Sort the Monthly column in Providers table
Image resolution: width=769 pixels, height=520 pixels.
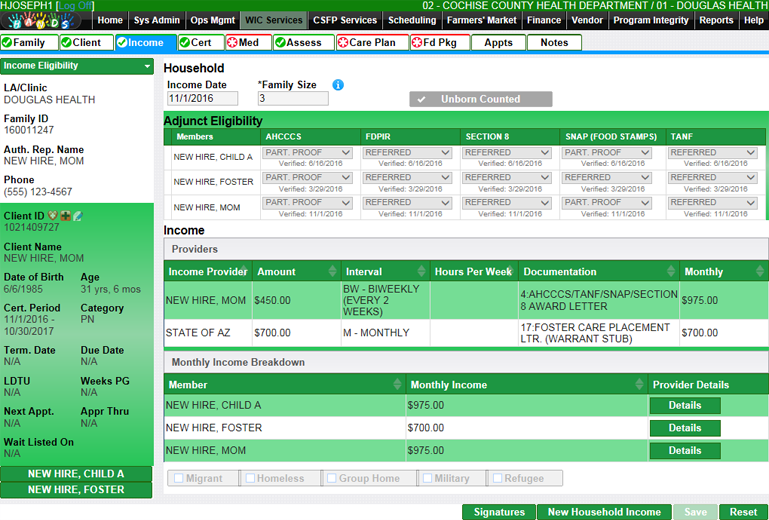tap(760, 272)
